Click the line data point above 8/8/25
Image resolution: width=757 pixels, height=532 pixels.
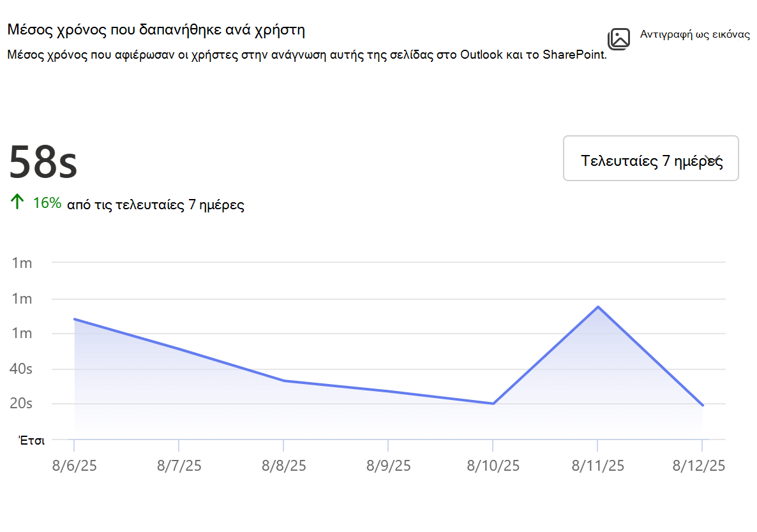(284, 381)
